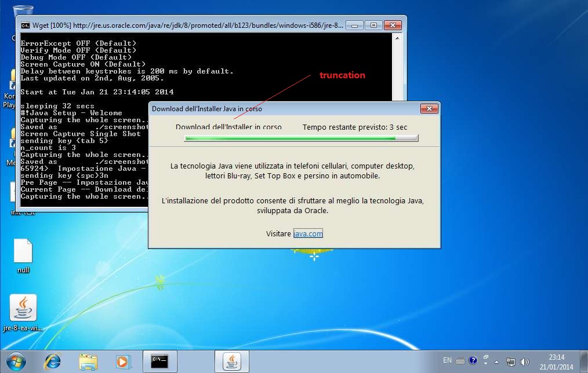This screenshot has width=588, height=373.
Task: Maximize the Wget console window
Action: click(x=373, y=25)
